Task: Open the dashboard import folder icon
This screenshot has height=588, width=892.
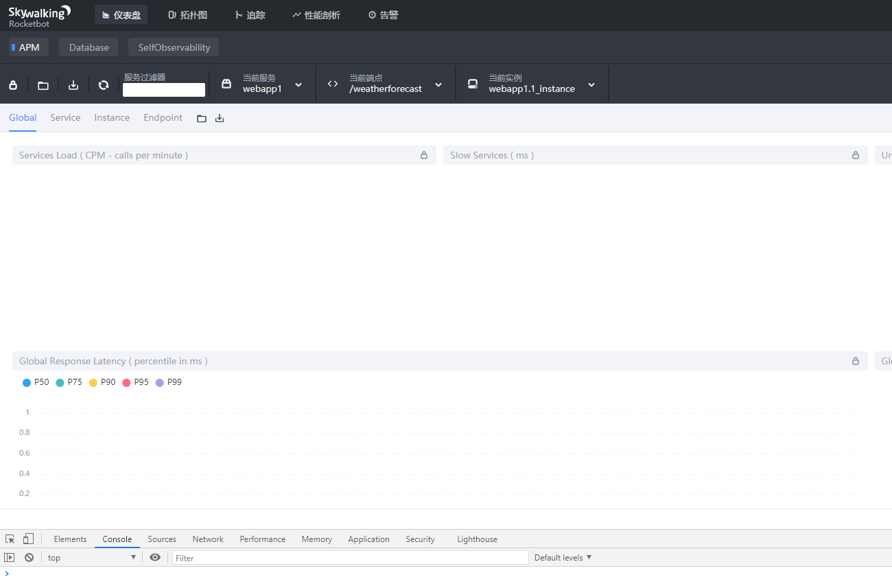Action: click(43, 84)
